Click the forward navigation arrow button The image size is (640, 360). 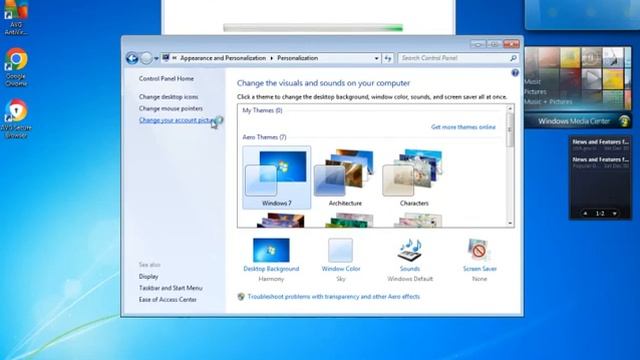146,58
